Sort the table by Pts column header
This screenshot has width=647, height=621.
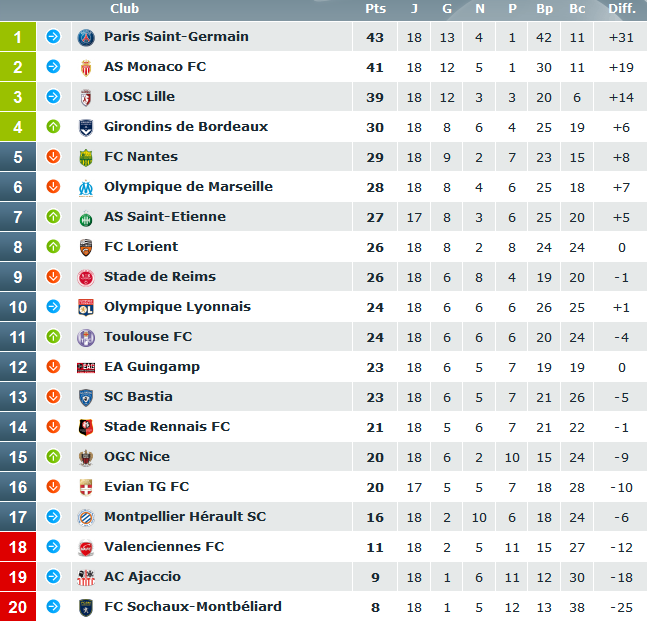(375, 9)
